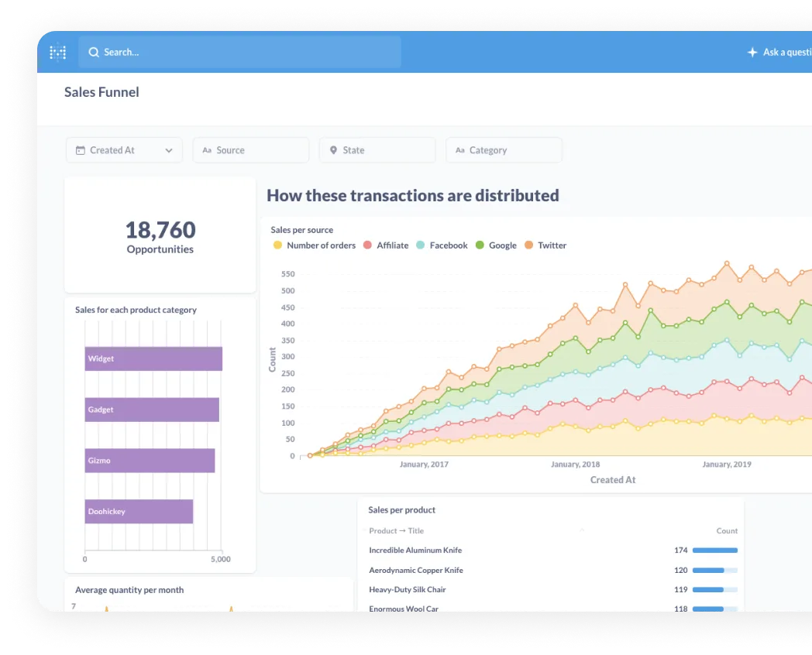The width and height of the screenshot is (812, 655).
Task: Open Sales per source card title
Action: click(302, 230)
